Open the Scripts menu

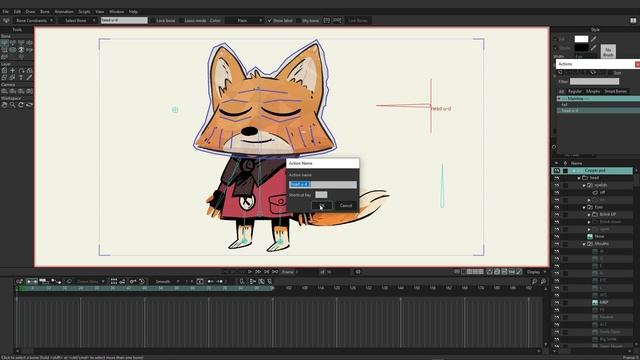coord(84,11)
